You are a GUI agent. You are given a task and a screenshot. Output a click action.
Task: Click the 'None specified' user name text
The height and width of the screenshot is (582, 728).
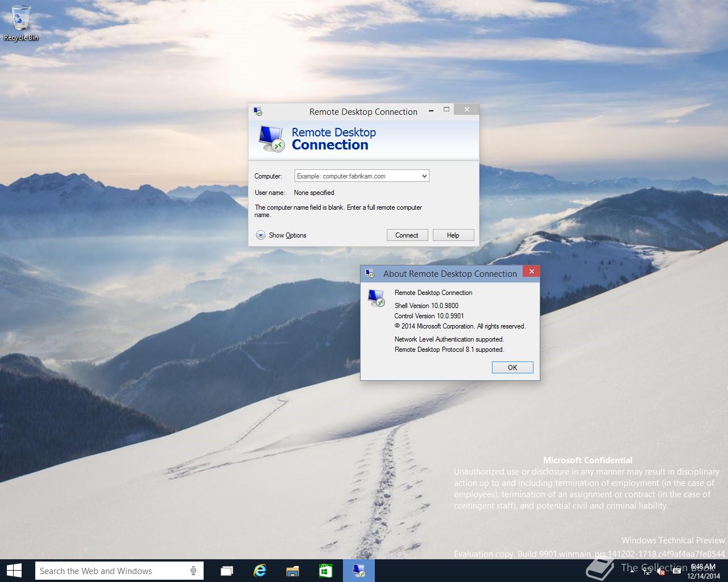point(314,193)
